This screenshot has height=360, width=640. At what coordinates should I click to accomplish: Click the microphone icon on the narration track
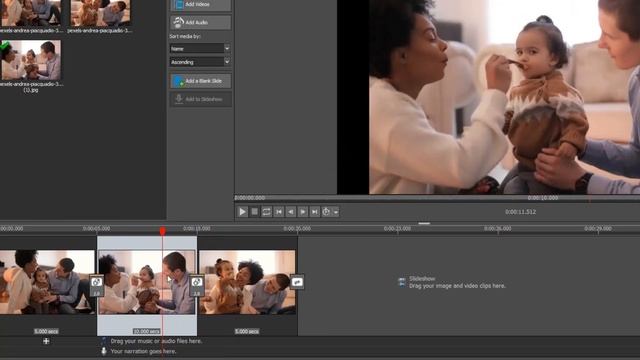(x=104, y=351)
